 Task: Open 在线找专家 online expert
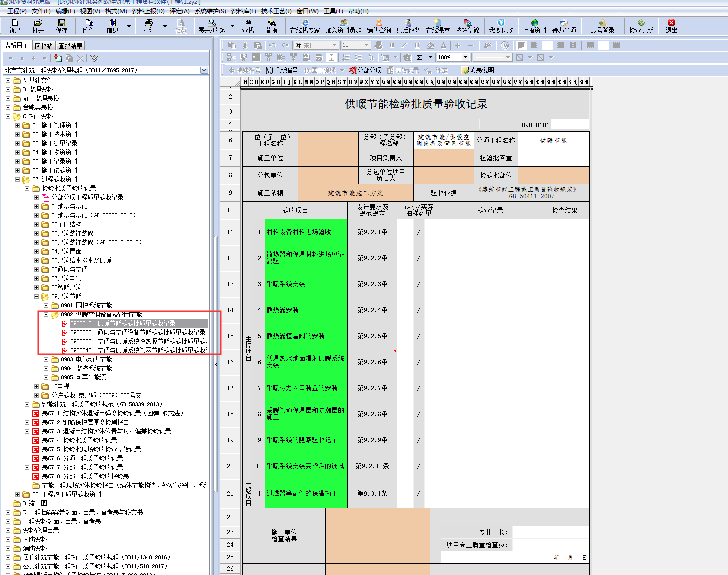pyautogui.click(x=305, y=26)
